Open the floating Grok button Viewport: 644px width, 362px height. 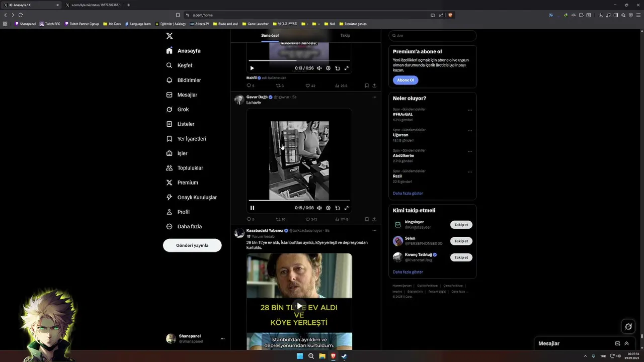[x=628, y=326]
